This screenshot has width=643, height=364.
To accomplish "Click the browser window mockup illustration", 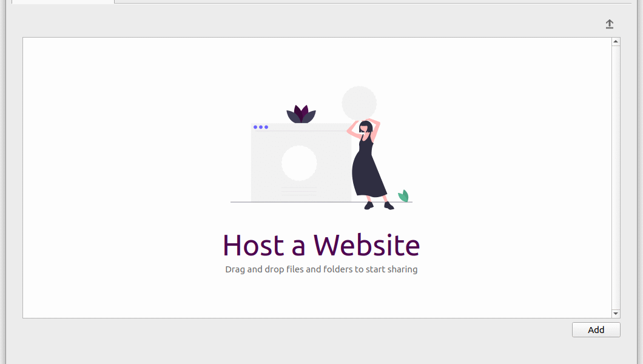I will [301, 163].
